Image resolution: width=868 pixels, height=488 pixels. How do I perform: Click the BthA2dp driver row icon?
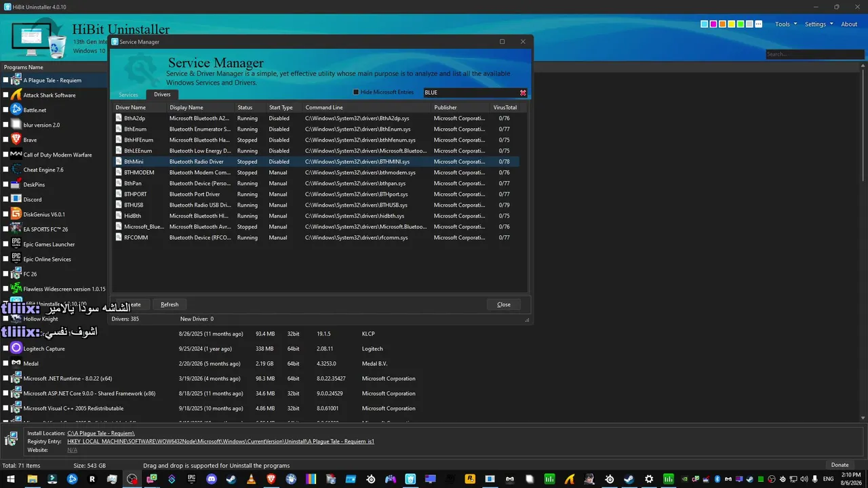119,118
